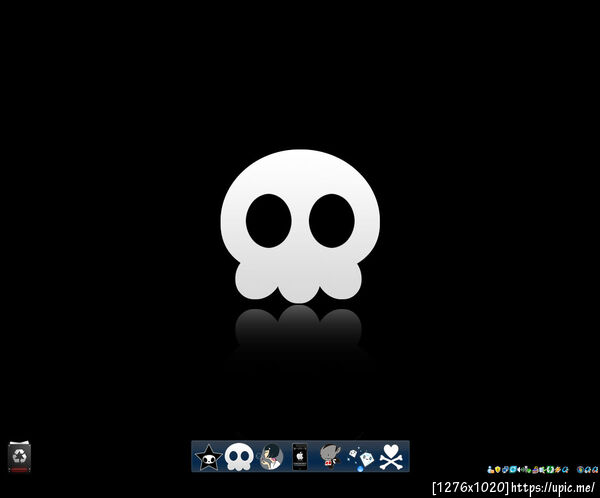Click the dark-haired girl portrait dock icon
600x498 pixels.
pos(271,457)
